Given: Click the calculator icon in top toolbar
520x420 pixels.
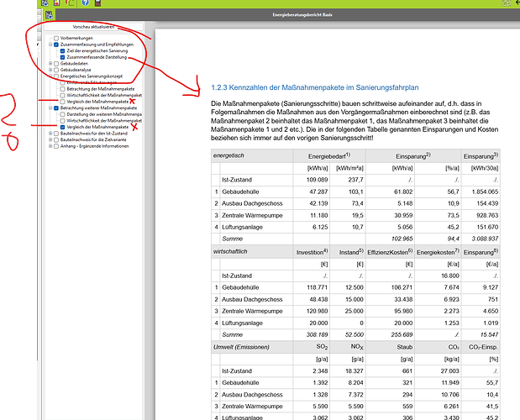Looking at the screenshot, I should pos(97,3).
